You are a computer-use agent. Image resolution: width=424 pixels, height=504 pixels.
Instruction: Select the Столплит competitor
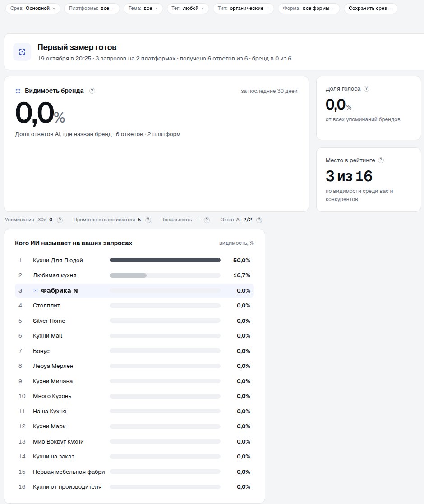[x=134, y=306]
